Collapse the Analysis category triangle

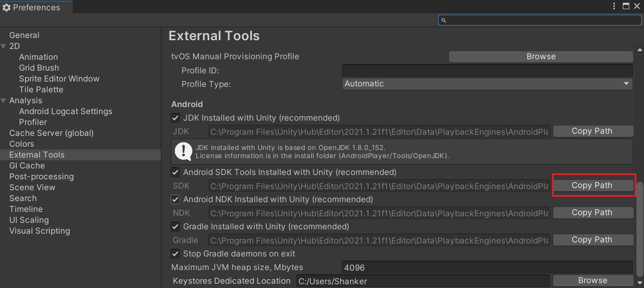point(4,100)
